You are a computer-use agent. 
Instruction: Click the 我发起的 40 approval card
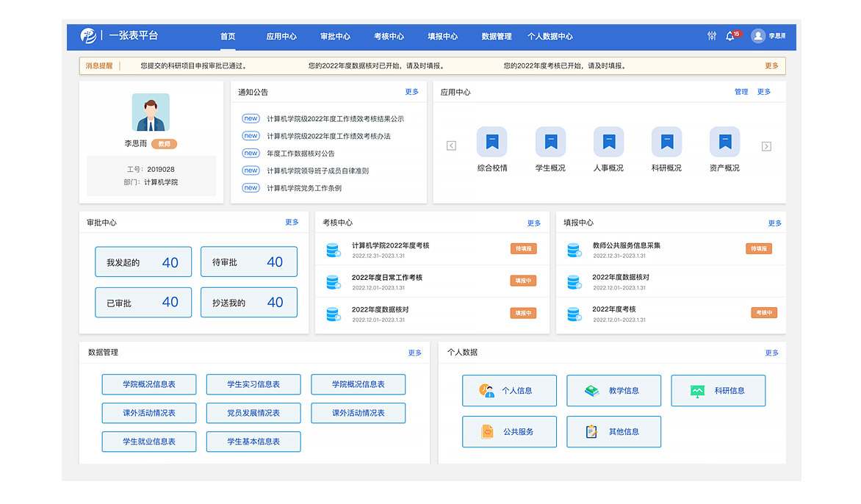coord(143,262)
